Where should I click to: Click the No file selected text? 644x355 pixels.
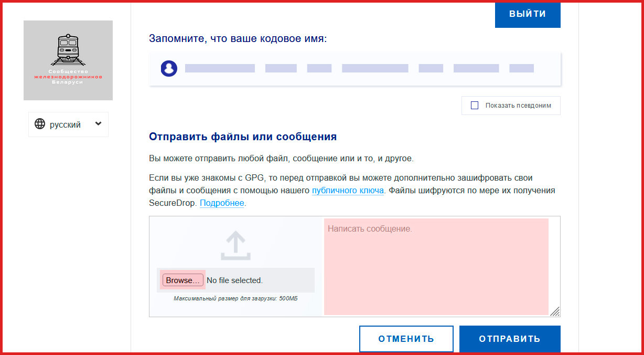234,280
